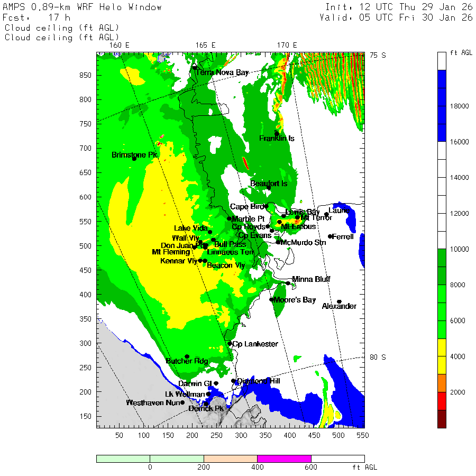Click the 'Beacon Vly' label
476x476 pixels.
click(226, 266)
